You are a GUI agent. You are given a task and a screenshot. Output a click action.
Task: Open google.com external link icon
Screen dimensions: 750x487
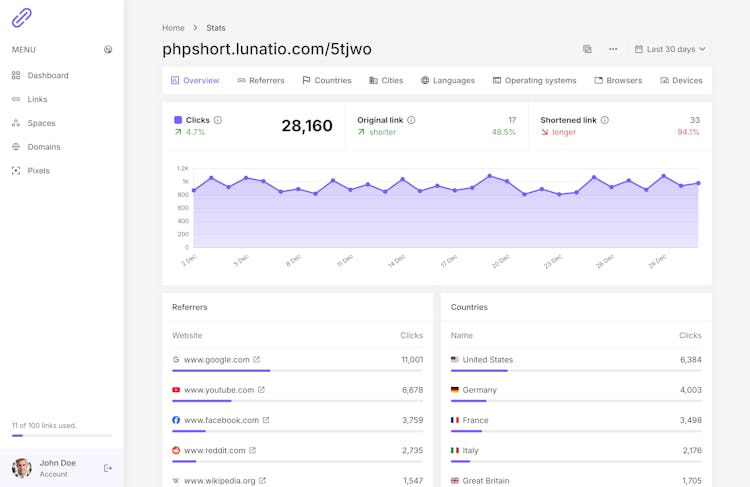pos(257,360)
